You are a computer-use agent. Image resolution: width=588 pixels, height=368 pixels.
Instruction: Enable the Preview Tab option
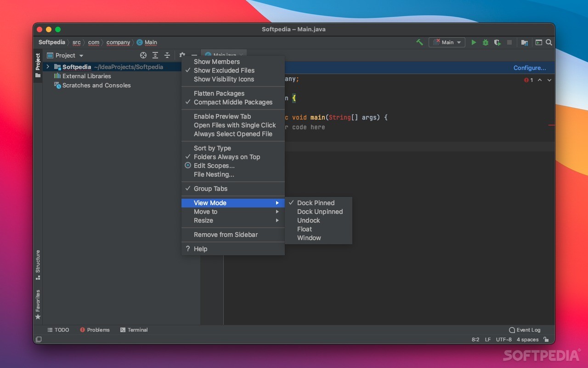[x=233, y=116]
